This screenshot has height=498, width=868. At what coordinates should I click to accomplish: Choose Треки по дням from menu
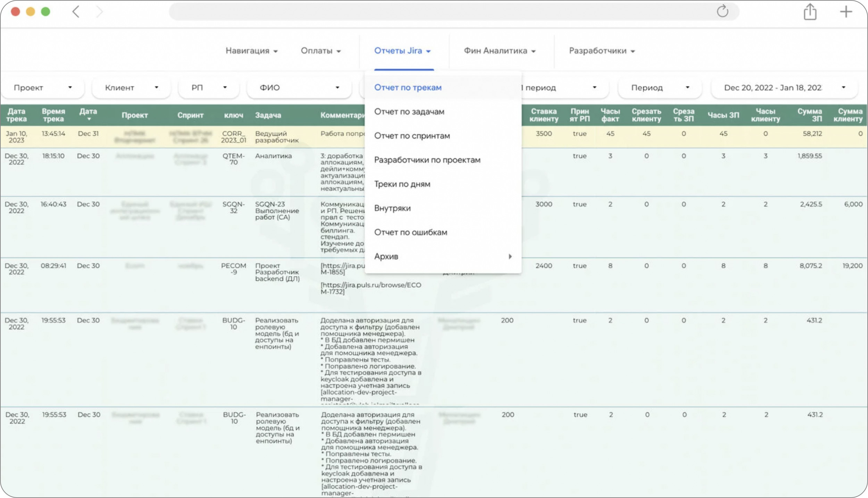click(x=402, y=184)
